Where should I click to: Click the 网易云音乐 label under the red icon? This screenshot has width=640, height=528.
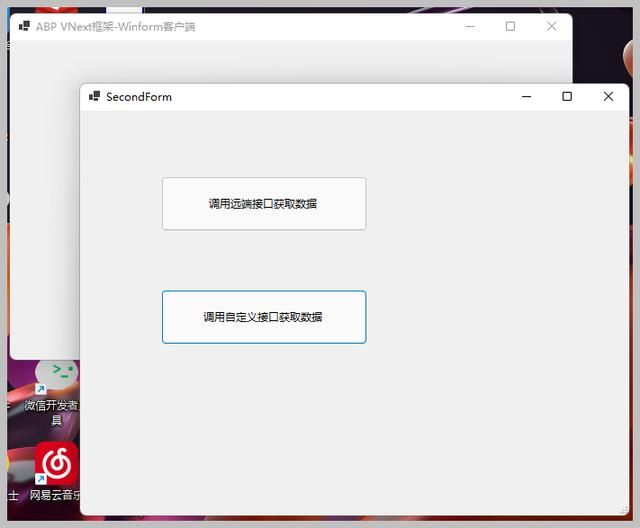54,495
